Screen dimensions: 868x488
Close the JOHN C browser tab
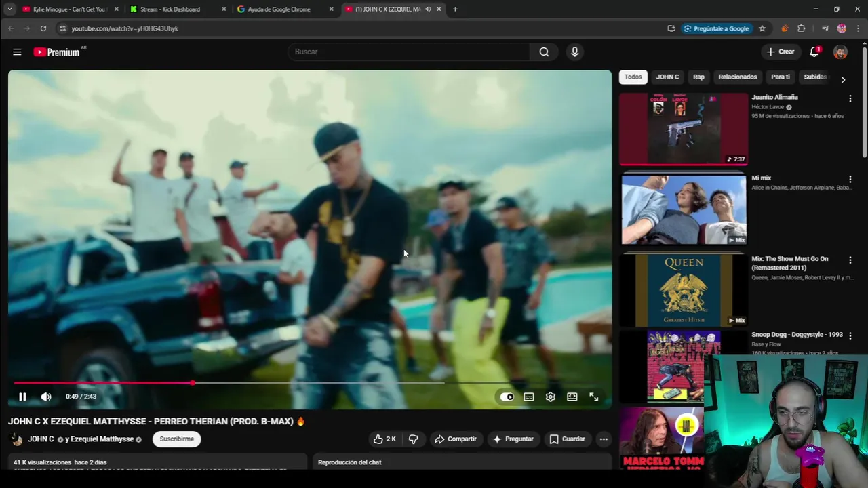tap(439, 9)
